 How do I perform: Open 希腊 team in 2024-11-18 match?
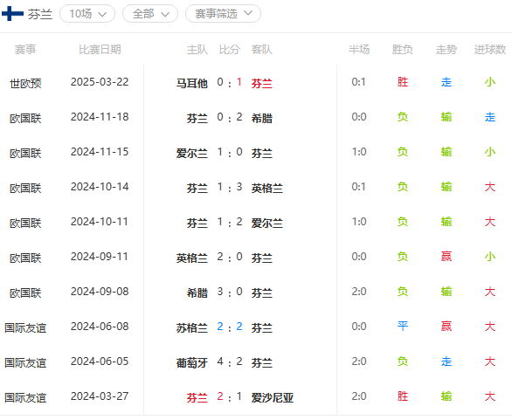click(262, 119)
